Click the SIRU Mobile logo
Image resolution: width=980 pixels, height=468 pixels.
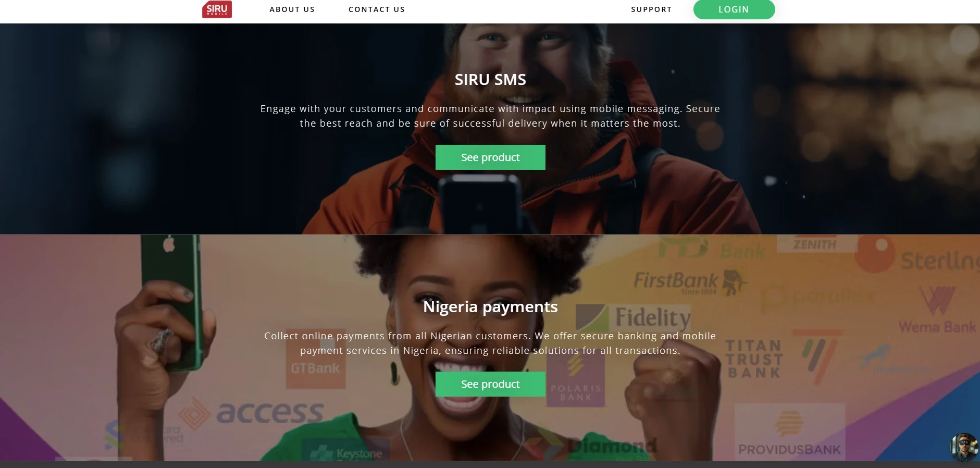coord(217,9)
